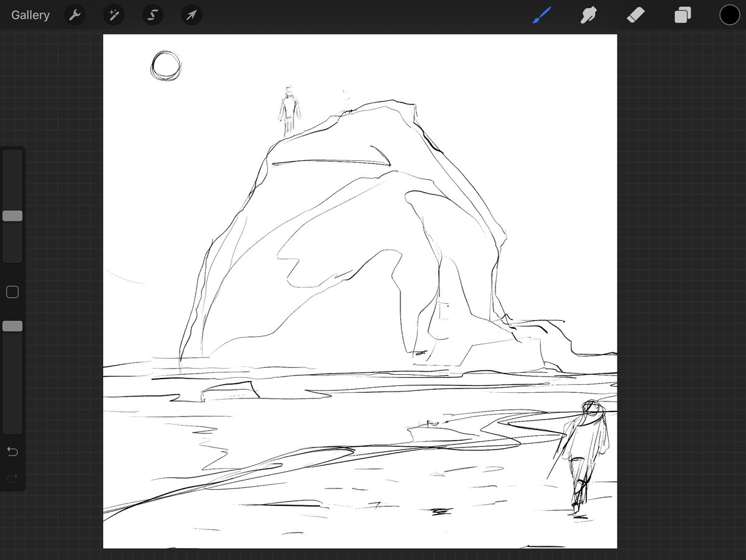Image resolution: width=746 pixels, height=560 pixels.
Task: Click the sketched figure atop the rock
Action: click(x=289, y=112)
